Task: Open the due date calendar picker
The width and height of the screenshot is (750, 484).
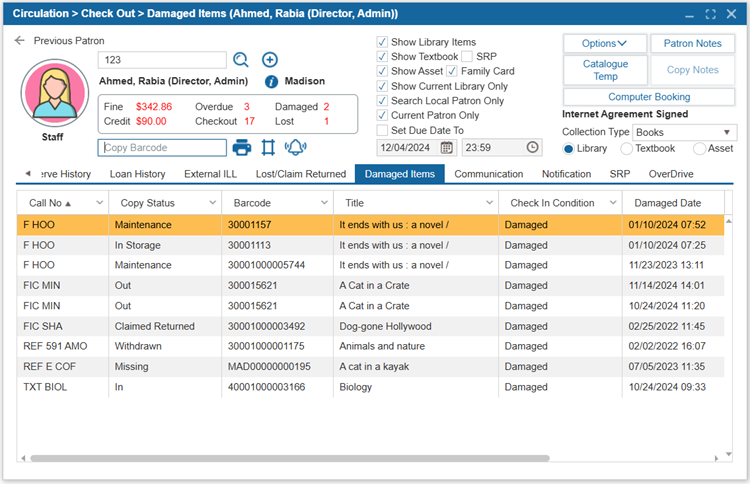Action: [447, 147]
